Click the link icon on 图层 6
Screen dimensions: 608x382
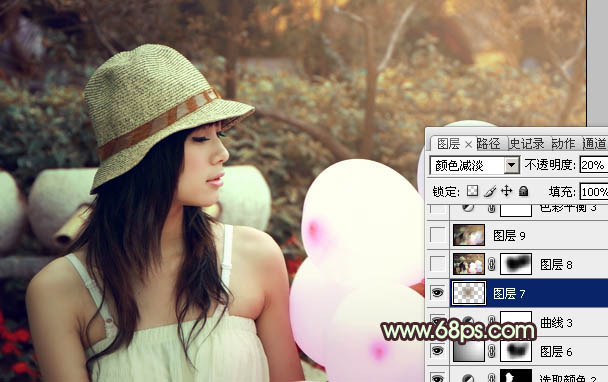[x=492, y=351]
